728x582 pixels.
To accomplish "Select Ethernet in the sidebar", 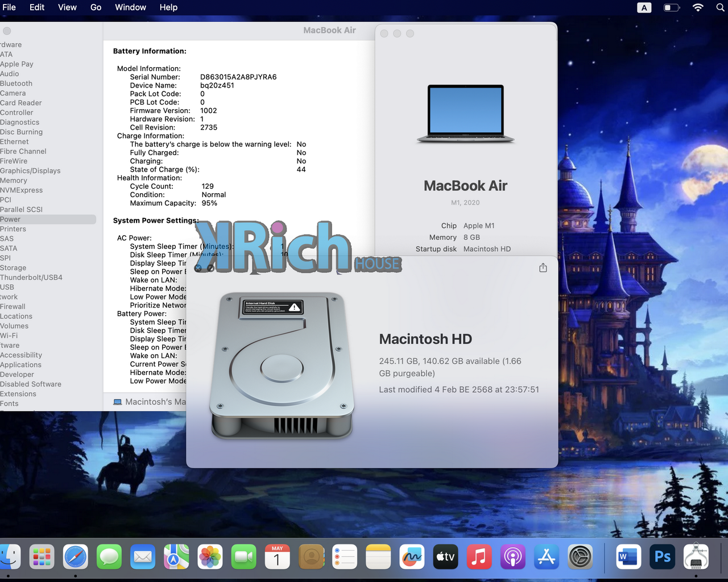I will [x=14, y=142].
